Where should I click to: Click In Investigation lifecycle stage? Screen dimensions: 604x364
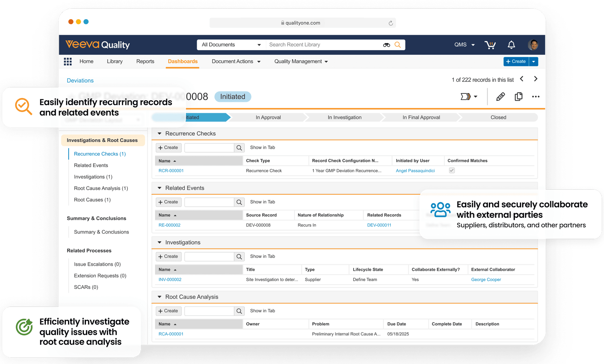[344, 118]
